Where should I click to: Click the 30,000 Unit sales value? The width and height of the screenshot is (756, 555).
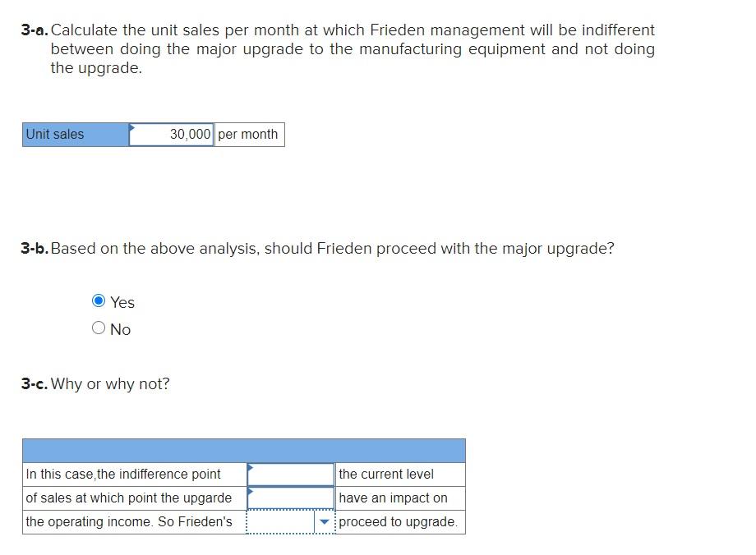click(189, 134)
